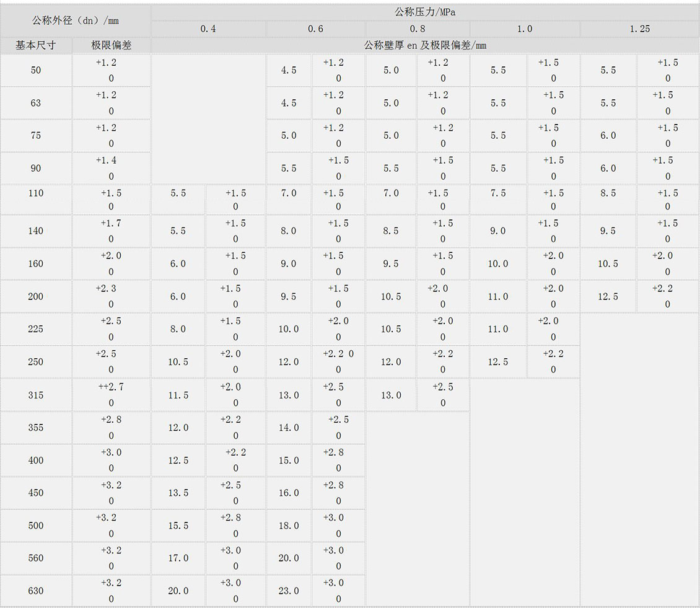Viewport: 700px width, 608px height.
Task: Select the 0.8 pressure column header
Action: pyautogui.click(x=418, y=29)
